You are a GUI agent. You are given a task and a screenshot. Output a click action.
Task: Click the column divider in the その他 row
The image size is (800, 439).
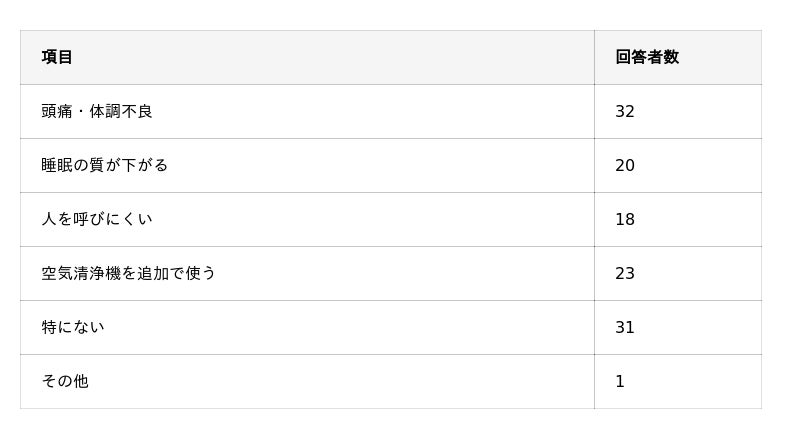[x=594, y=381]
